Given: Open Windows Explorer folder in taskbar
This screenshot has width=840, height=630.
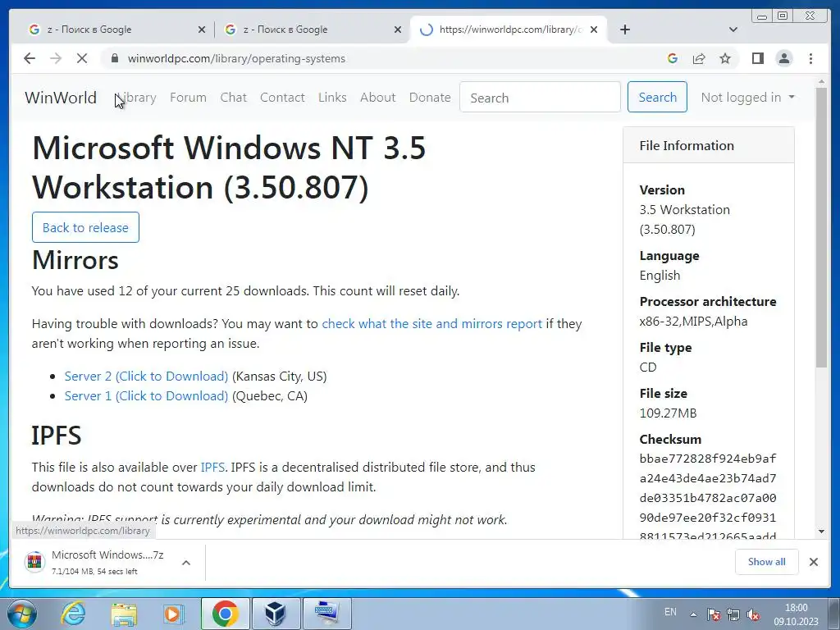Looking at the screenshot, I should point(124,614).
